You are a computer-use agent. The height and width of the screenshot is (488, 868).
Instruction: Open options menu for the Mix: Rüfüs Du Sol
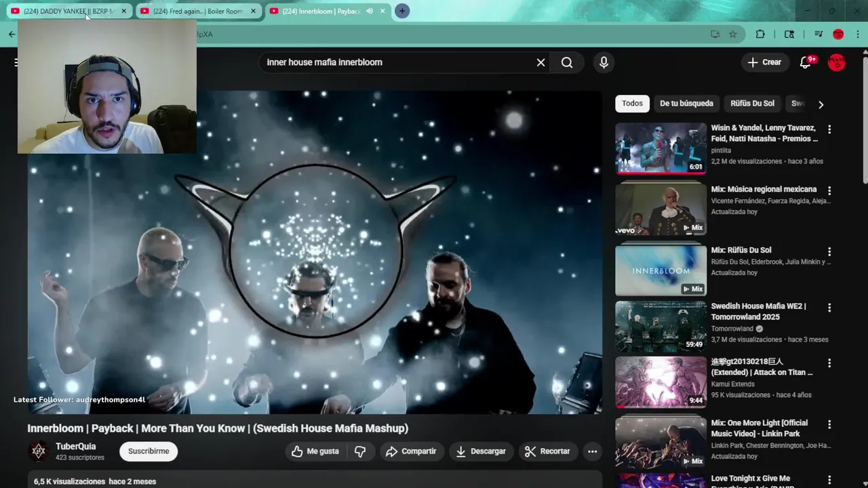(x=829, y=251)
